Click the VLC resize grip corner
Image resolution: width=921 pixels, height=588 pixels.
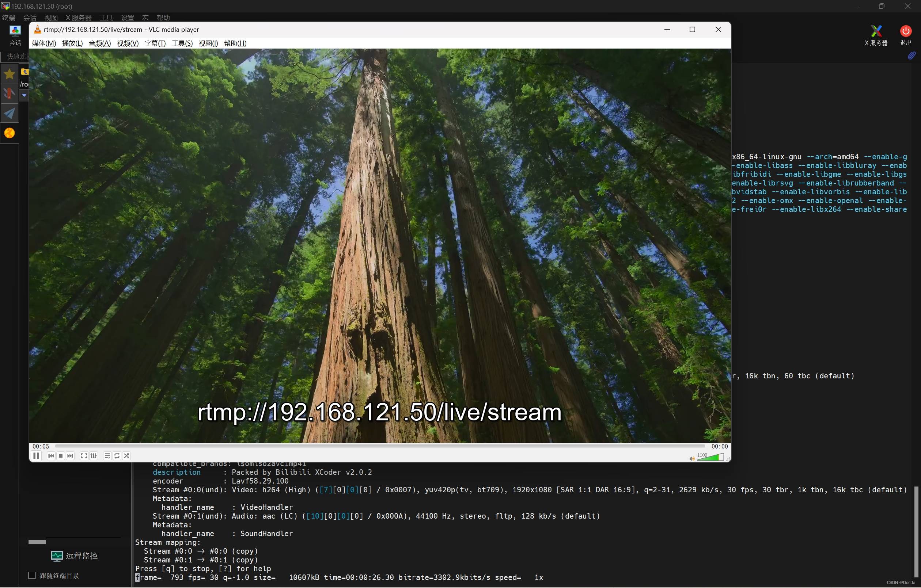[x=728, y=458]
